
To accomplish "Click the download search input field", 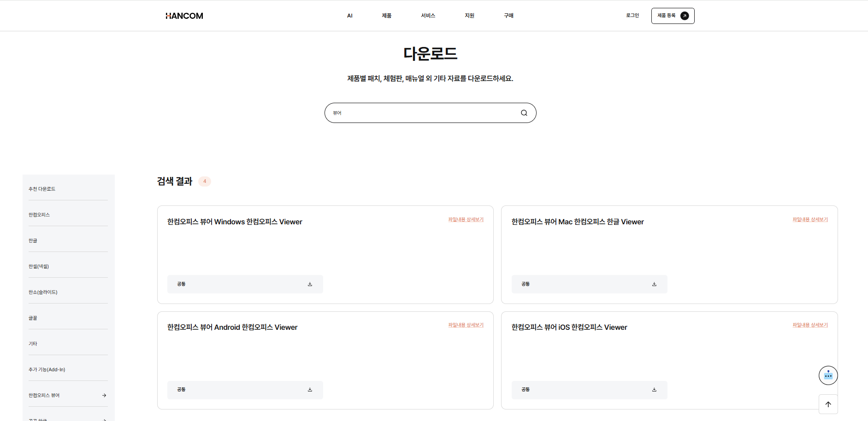I will (x=424, y=113).
